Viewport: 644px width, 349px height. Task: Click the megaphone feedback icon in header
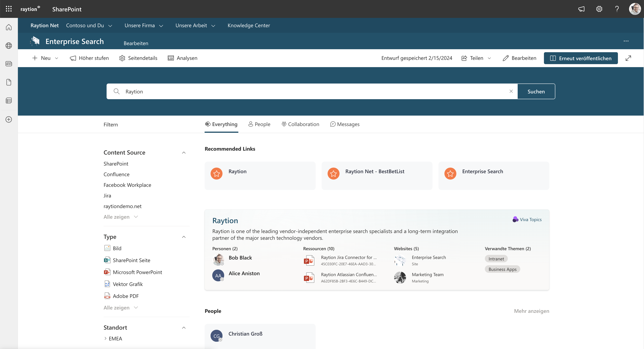coord(581,9)
